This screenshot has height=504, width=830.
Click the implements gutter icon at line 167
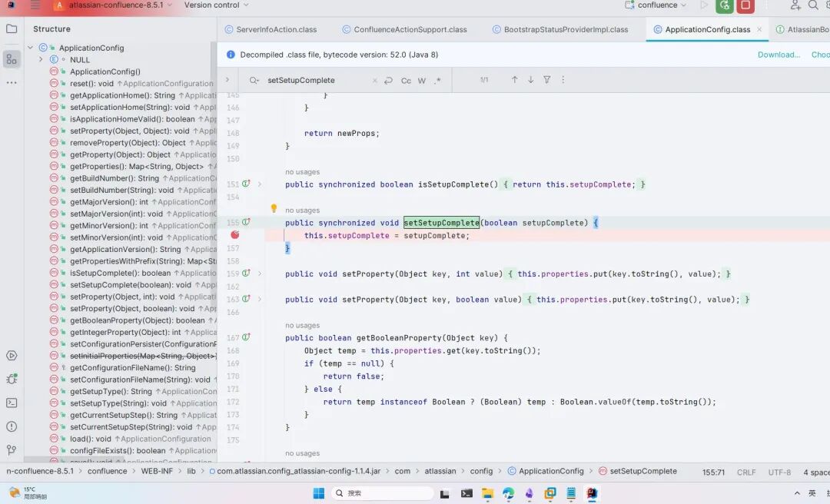click(246, 337)
